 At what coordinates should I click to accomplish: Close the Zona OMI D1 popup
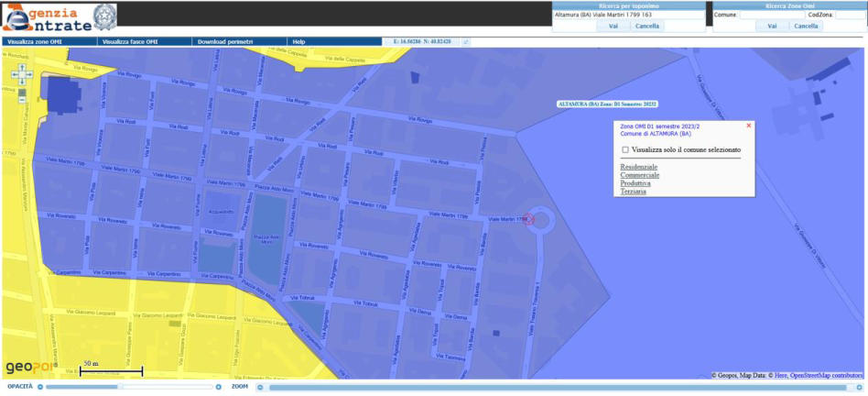click(x=748, y=125)
